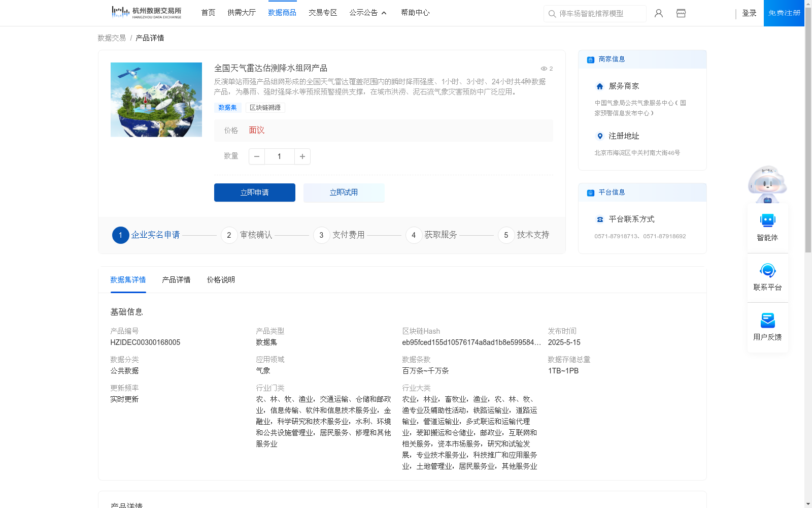Click the message icon beside user avatar

point(681,13)
